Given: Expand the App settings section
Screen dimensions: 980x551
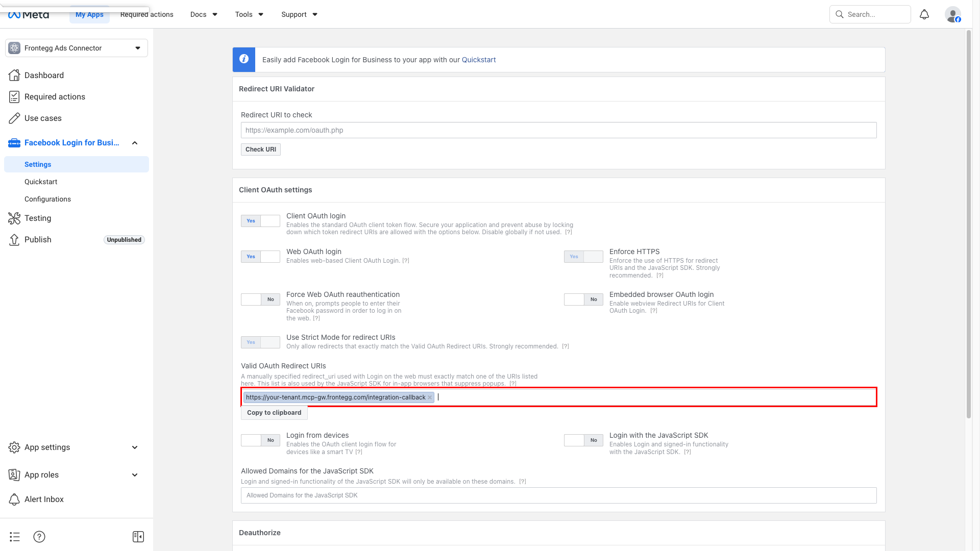Looking at the screenshot, I should click(x=135, y=447).
